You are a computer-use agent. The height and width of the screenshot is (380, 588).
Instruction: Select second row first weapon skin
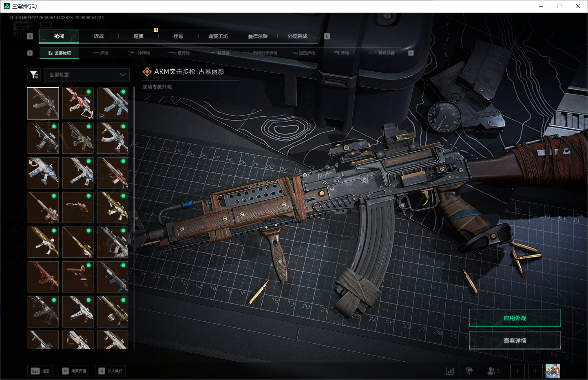click(x=43, y=138)
